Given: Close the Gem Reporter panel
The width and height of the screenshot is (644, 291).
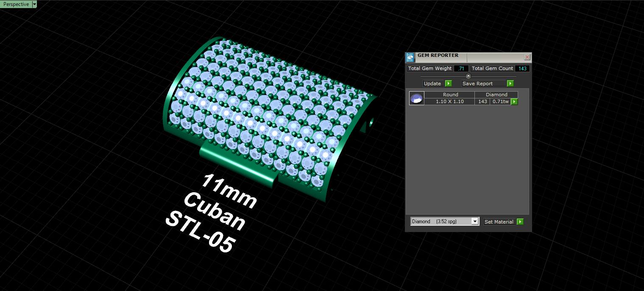Looking at the screenshot, I should point(527,57).
